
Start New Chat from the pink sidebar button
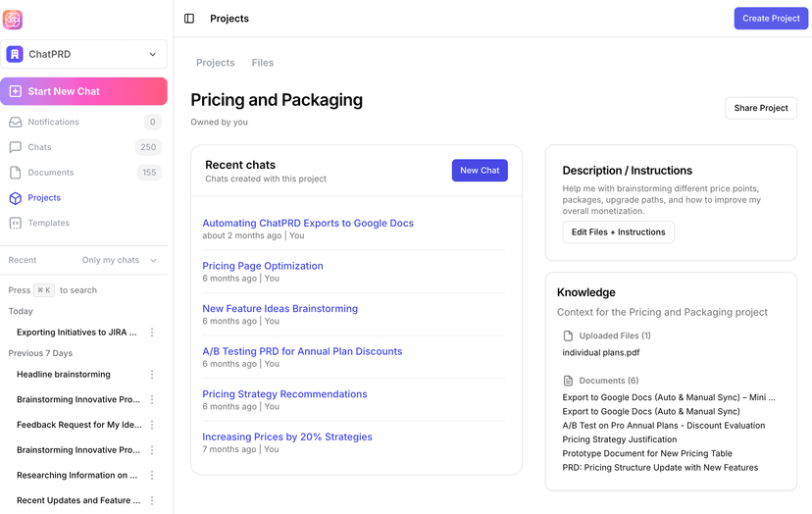pyautogui.click(x=83, y=91)
